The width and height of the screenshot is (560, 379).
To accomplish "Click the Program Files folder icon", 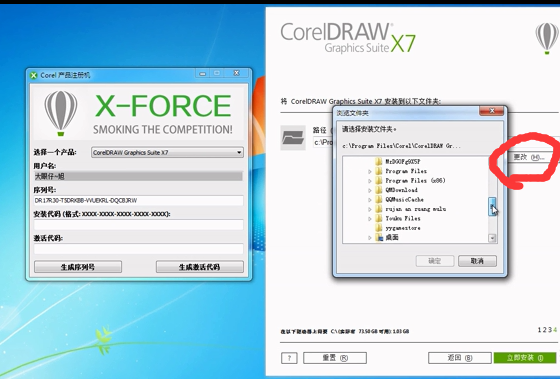I will [x=379, y=171].
